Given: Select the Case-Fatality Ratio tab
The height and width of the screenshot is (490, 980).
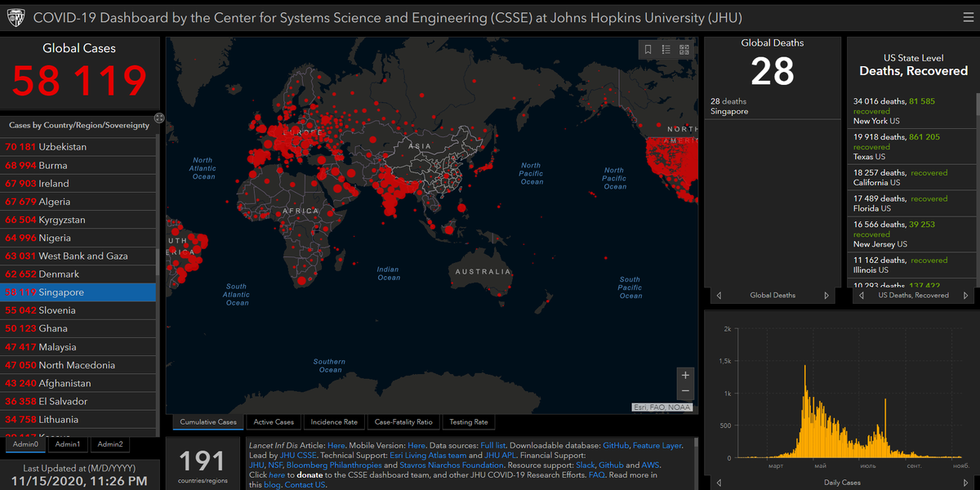Looking at the screenshot, I should 403,421.
